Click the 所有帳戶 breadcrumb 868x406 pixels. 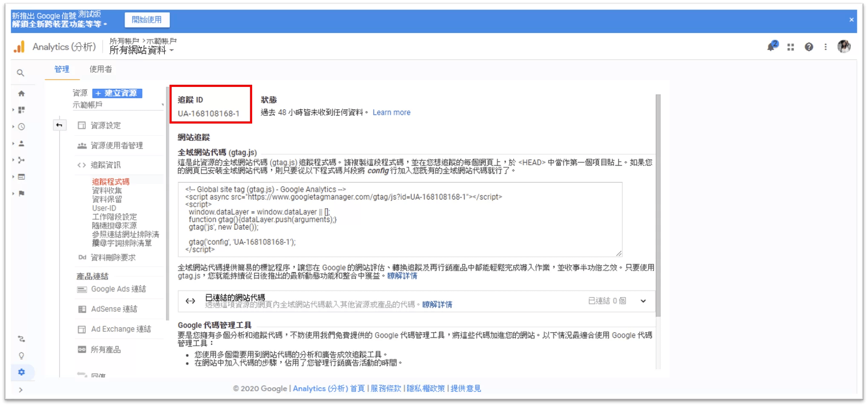[124, 41]
